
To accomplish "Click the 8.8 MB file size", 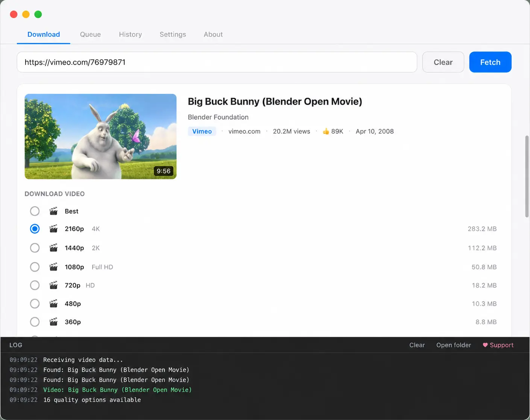I will tap(486, 322).
